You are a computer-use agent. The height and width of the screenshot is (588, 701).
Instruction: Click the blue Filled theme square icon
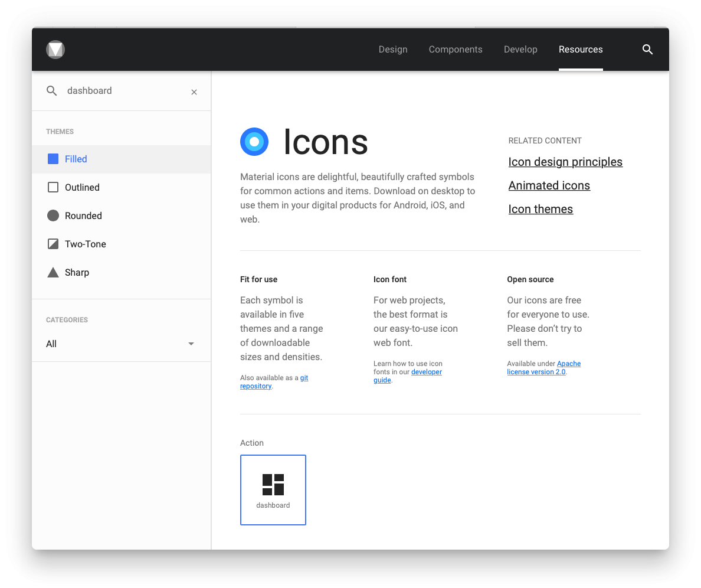click(53, 159)
